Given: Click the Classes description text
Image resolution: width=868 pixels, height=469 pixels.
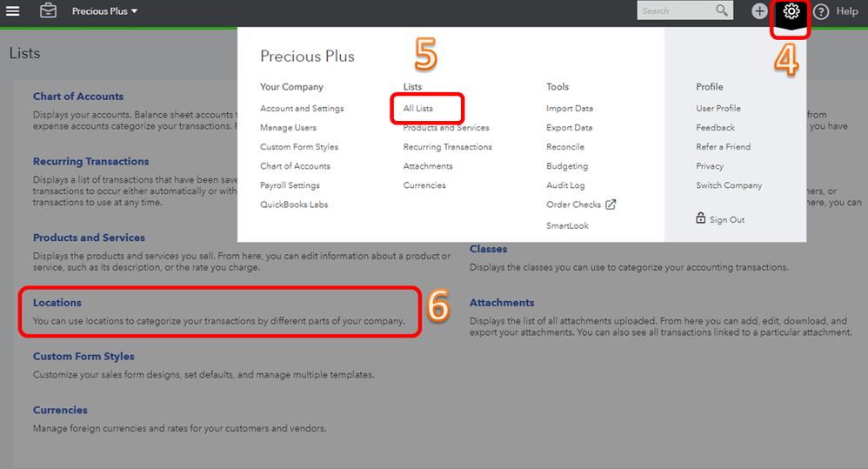Looking at the screenshot, I should pyautogui.click(x=629, y=267).
